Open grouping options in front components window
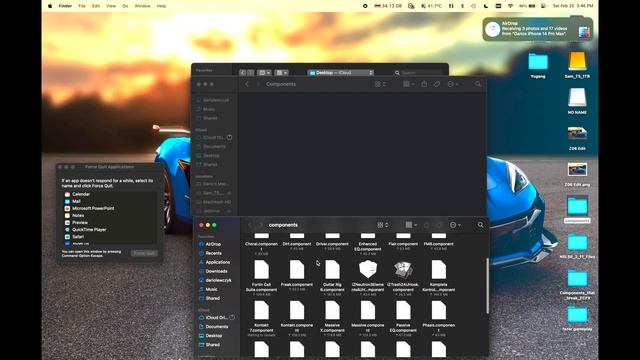640x360 pixels. [411, 225]
